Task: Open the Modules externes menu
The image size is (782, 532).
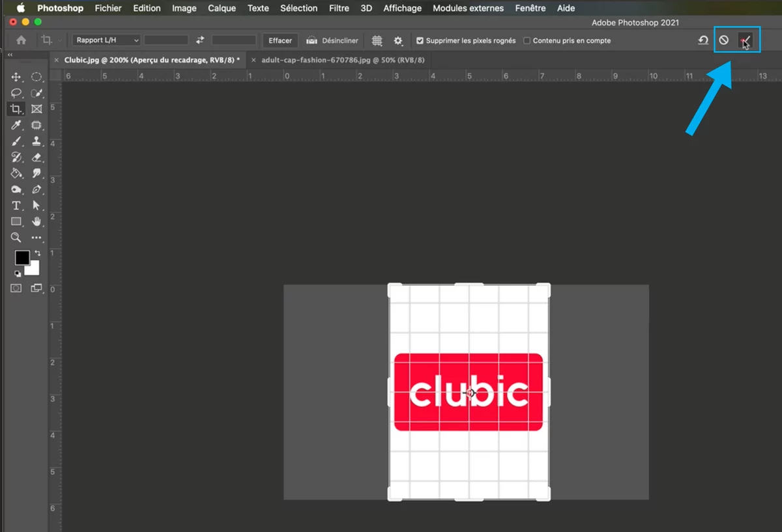Action: (469, 8)
